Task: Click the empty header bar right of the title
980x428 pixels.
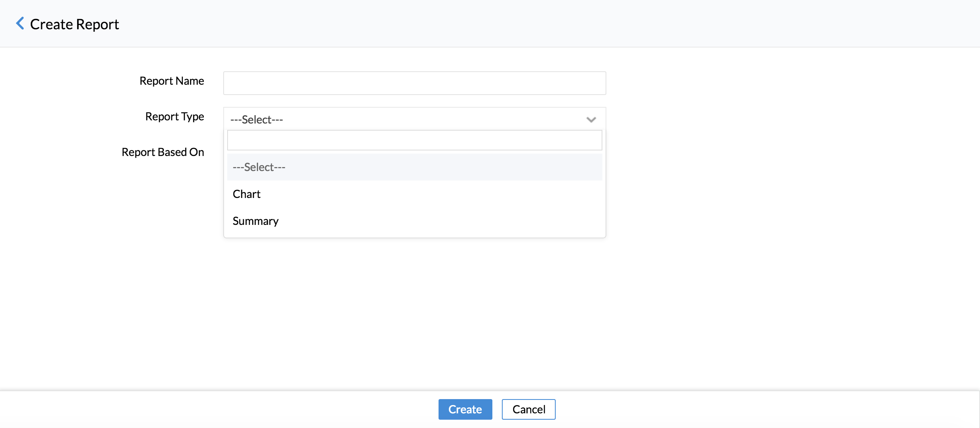Action: [554, 24]
